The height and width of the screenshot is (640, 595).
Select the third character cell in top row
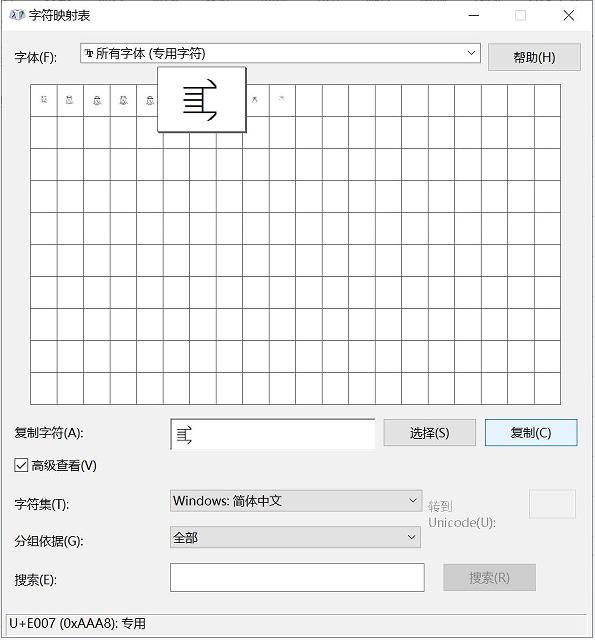coord(97,100)
